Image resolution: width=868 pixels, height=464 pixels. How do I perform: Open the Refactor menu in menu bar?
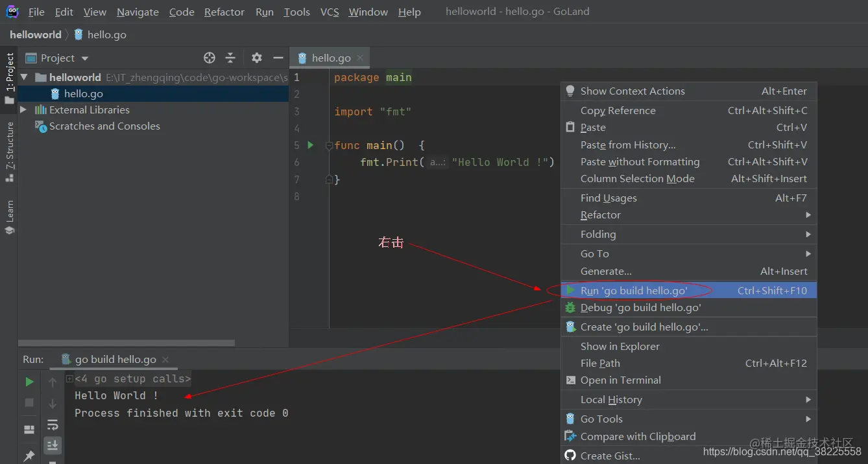click(x=224, y=12)
